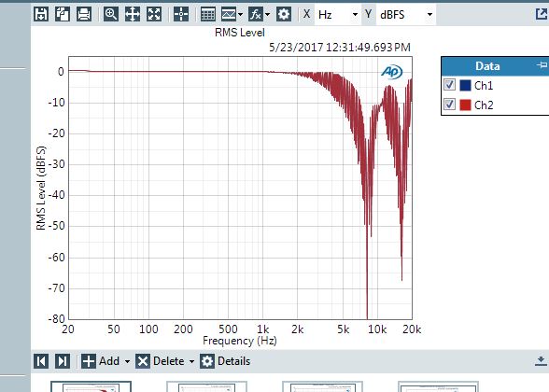Click the copy graph icon
The image size is (549, 392).
[63, 14]
